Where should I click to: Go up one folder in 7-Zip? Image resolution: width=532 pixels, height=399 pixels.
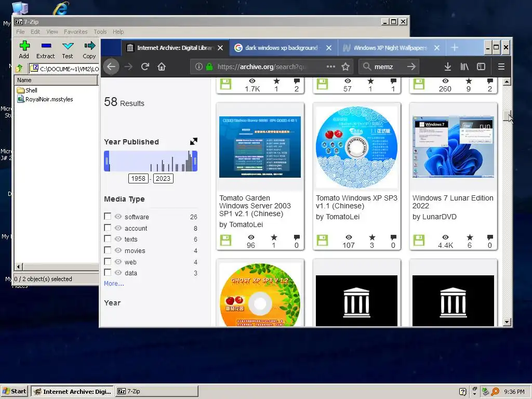coord(20,69)
